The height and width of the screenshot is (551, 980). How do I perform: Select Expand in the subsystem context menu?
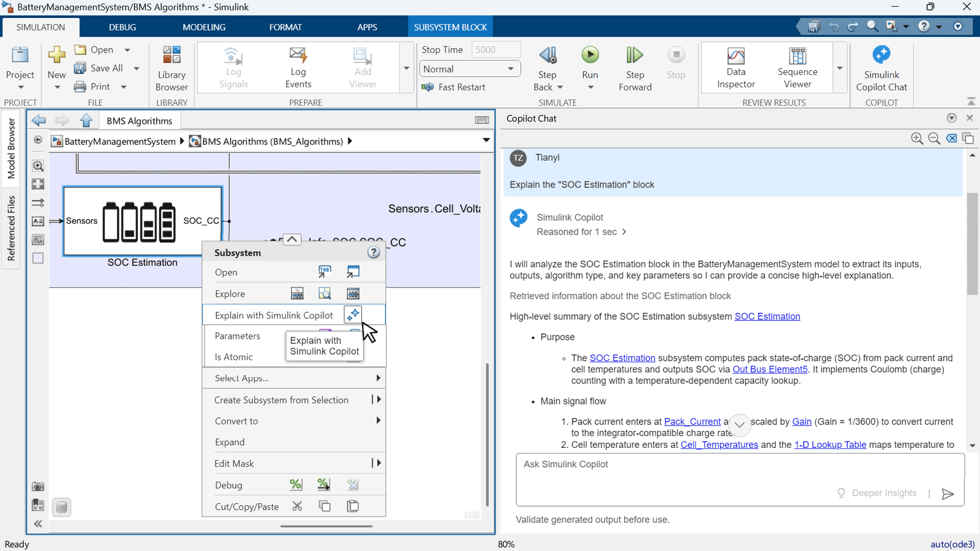tap(230, 442)
